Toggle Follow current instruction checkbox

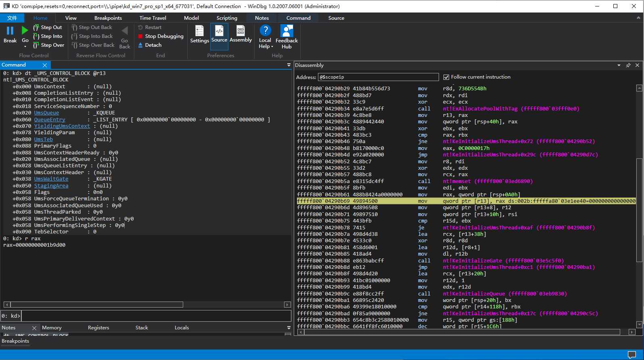pyautogui.click(x=446, y=77)
